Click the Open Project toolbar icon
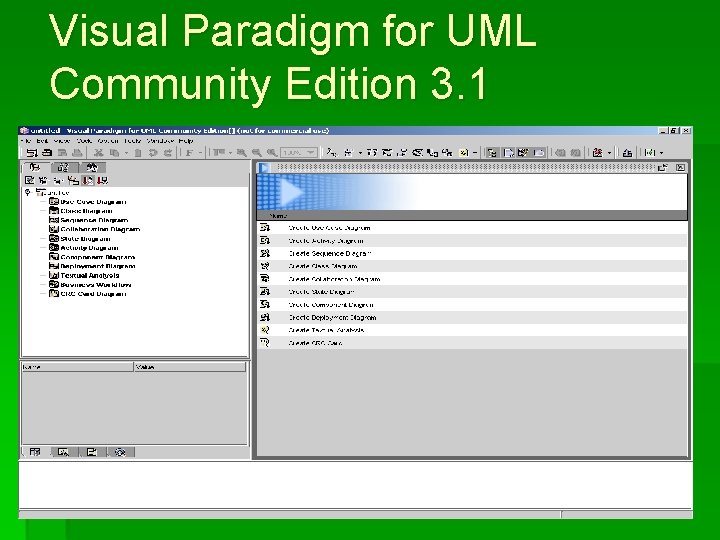720x540 pixels. click(x=47, y=153)
